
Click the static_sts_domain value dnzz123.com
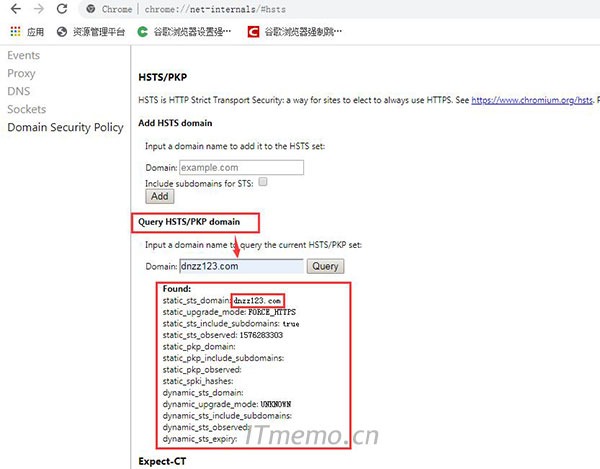257,301
